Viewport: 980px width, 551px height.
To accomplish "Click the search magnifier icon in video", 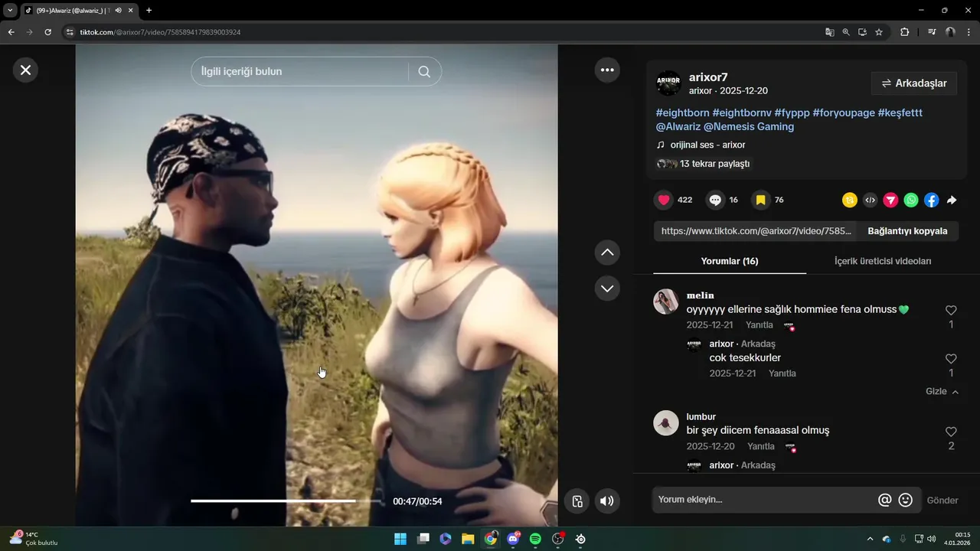I will pyautogui.click(x=424, y=71).
